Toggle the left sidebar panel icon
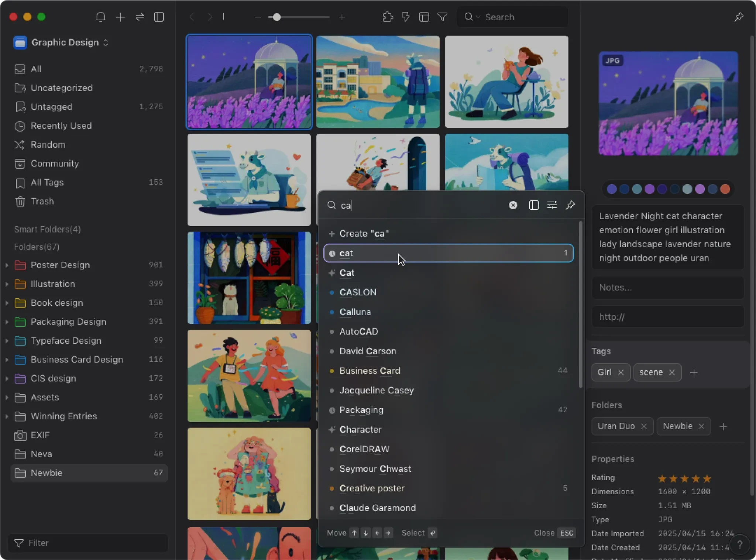This screenshot has height=560, width=756. 159,17
